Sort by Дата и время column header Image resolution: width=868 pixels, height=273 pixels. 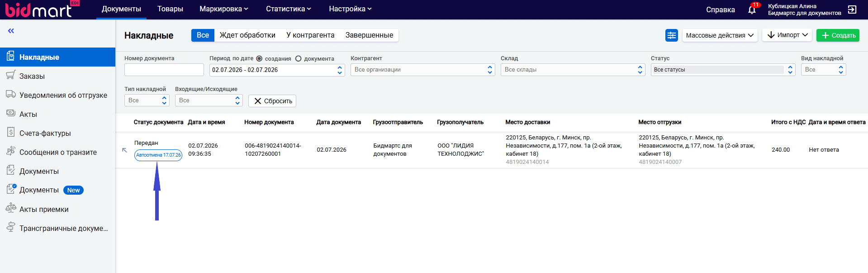point(206,122)
